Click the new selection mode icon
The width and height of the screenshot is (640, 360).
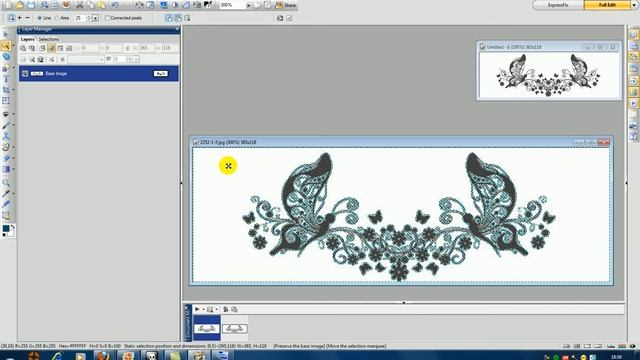(11, 18)
